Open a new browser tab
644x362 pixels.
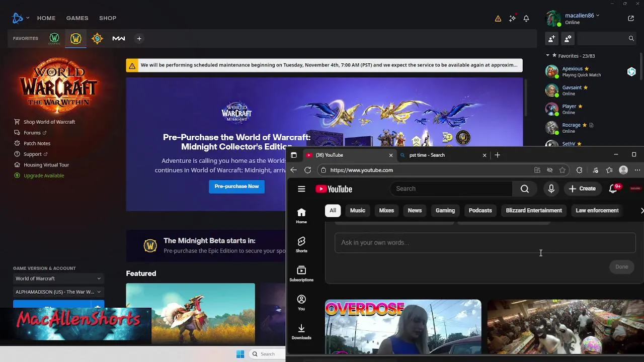tap(498, 155)
